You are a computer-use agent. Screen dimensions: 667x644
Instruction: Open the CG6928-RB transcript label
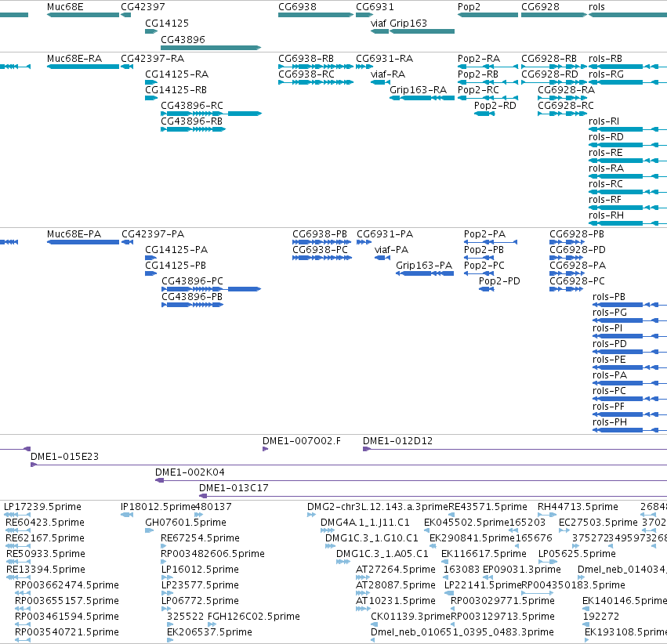pos(549,58)
